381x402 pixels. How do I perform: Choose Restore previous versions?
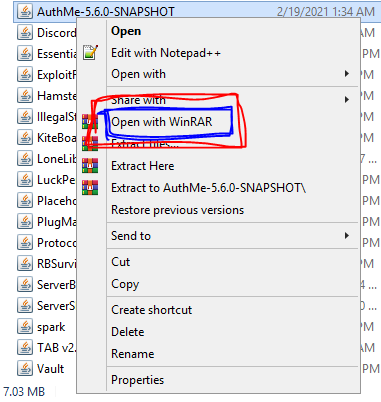point(177,210)
